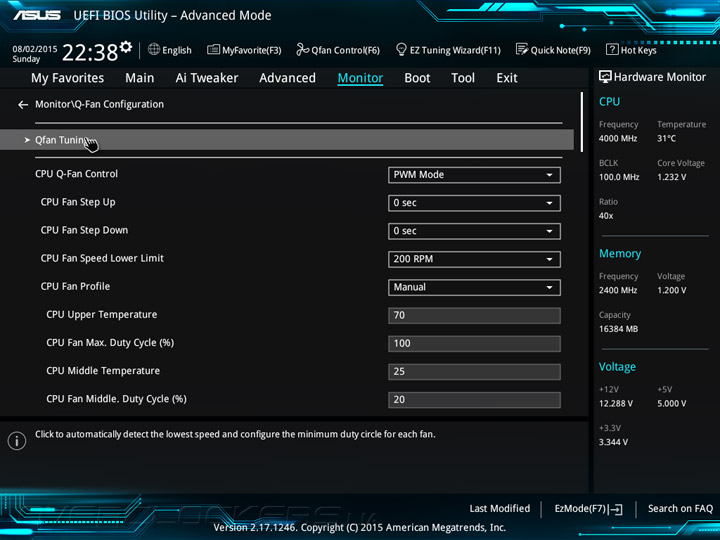Screen dimensions: 720x540
Task: Click Search on FAQ
Action: point(681,509)
